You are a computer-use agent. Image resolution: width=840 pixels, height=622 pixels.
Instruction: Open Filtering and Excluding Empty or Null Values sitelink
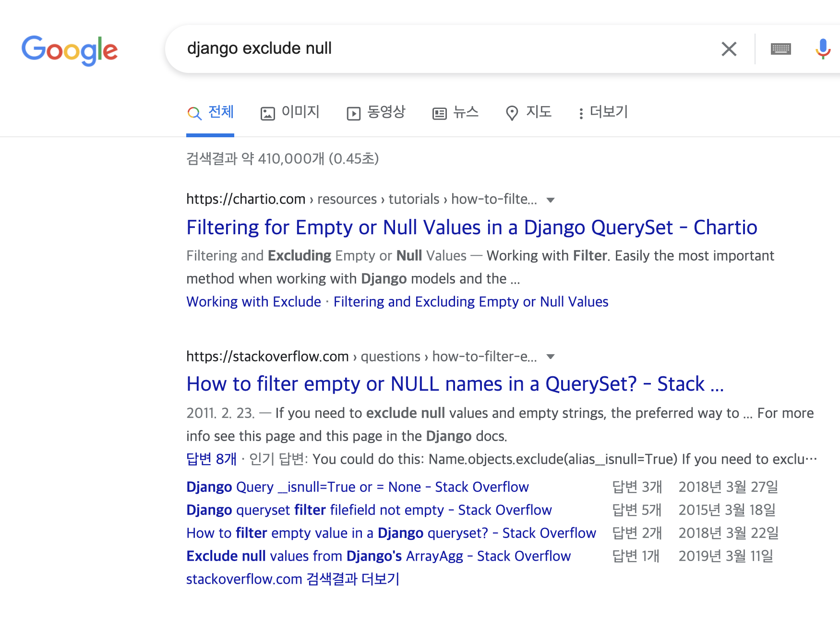pyautogui.click(x=471, y=301)
